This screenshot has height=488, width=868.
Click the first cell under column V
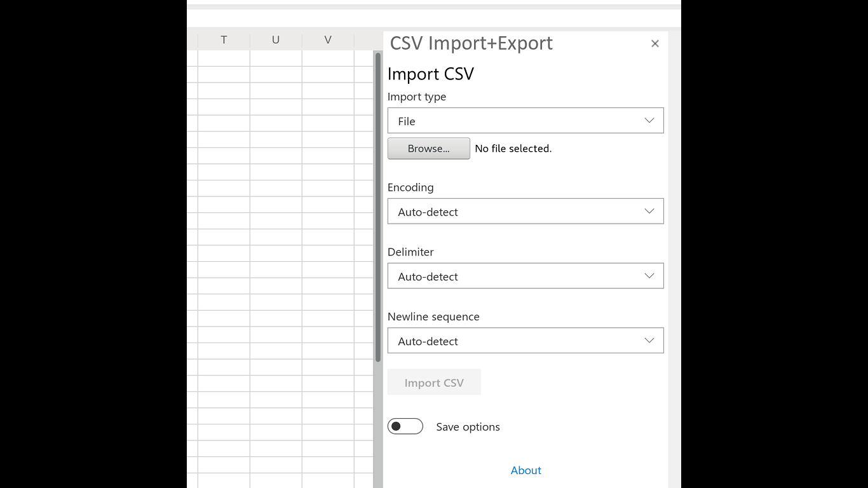point(328,58)
